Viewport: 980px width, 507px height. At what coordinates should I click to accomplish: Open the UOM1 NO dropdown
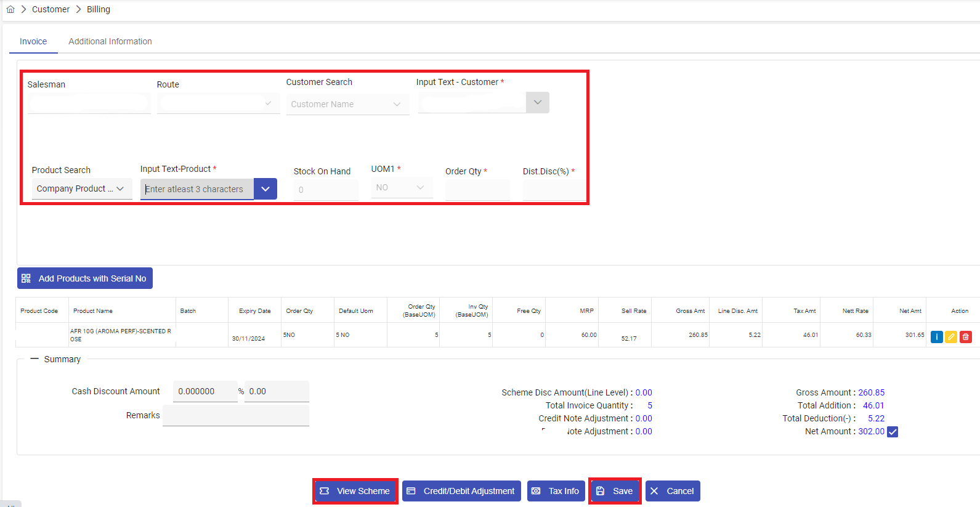point(402,187)
